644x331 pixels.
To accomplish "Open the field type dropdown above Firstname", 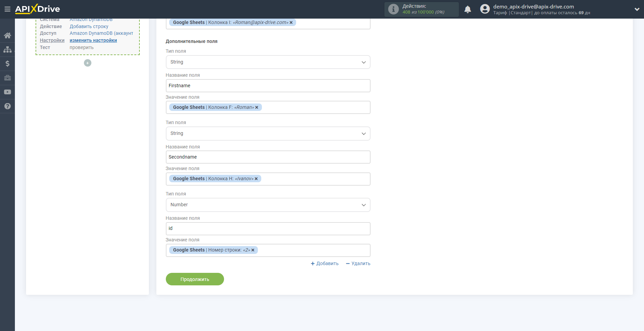I will click(268, 62).
